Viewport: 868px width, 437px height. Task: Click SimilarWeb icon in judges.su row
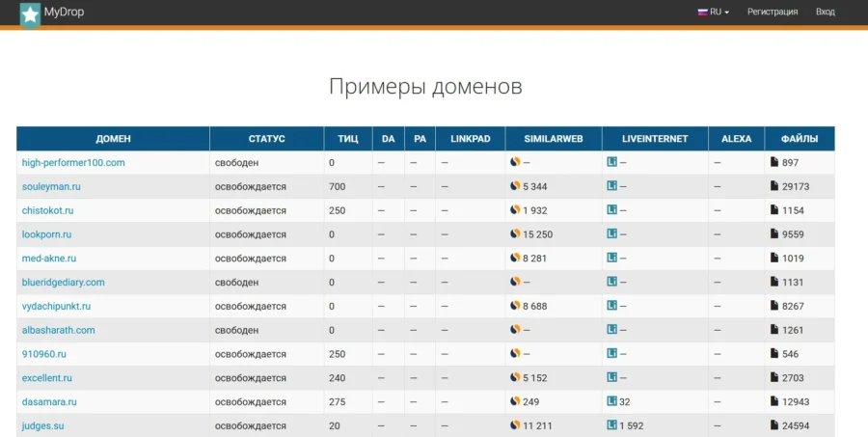point(515,424)
